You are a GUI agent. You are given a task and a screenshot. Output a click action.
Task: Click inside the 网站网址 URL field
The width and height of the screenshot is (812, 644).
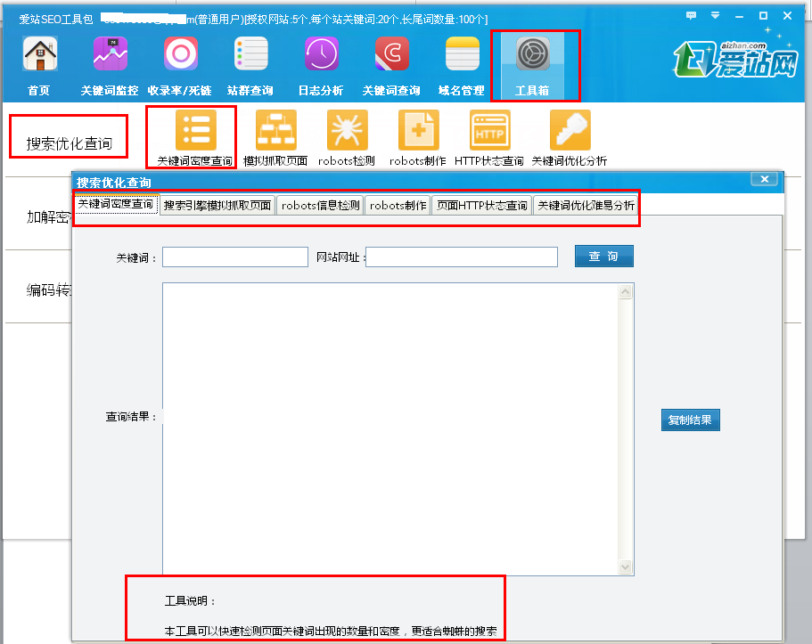(x=461, y=256)
